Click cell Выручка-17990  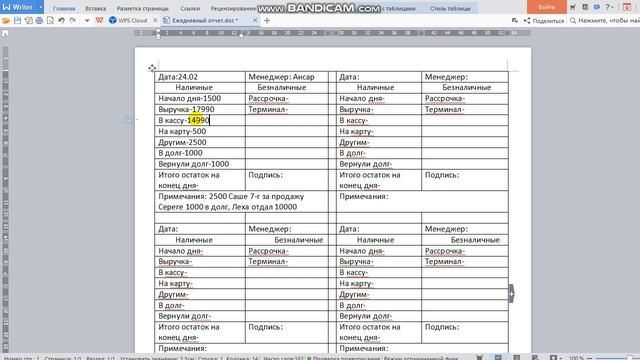200,109
